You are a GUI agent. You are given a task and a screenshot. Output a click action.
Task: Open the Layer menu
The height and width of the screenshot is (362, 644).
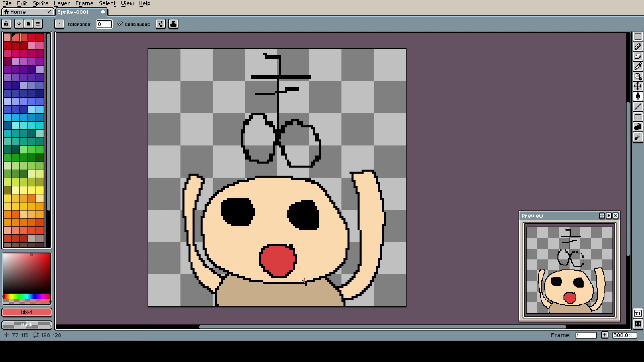coord(62,3)
